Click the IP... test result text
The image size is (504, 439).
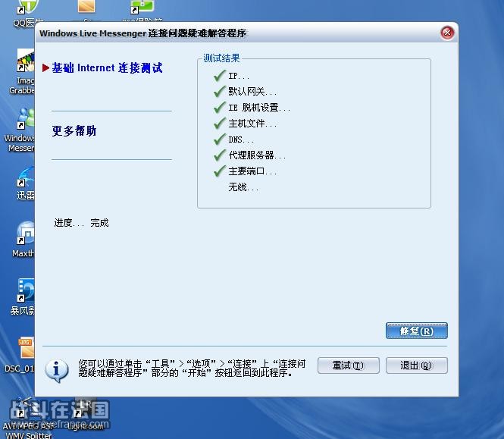click(239, 76)
